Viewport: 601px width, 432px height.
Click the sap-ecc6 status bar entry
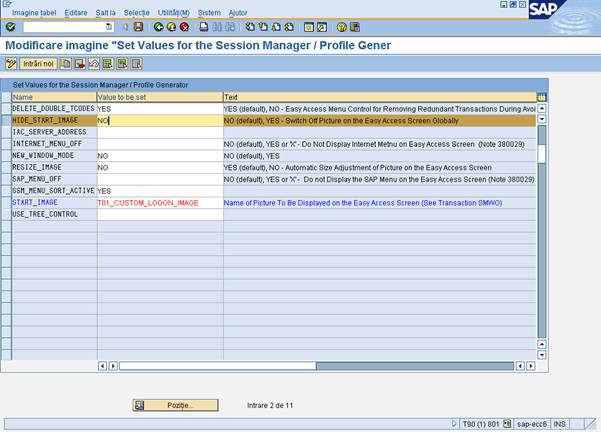pyautogui.click(x=532, y=424)
